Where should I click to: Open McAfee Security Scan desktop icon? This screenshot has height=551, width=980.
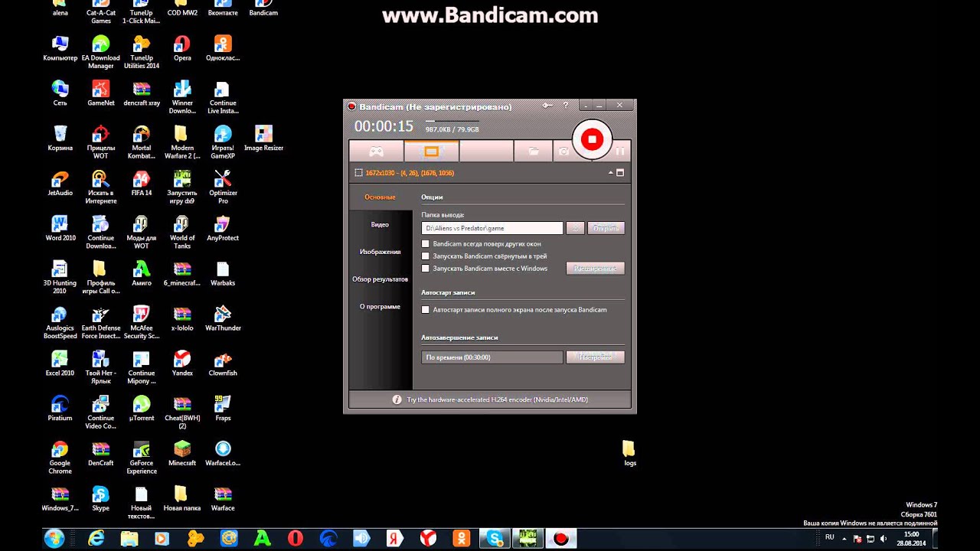142,321
